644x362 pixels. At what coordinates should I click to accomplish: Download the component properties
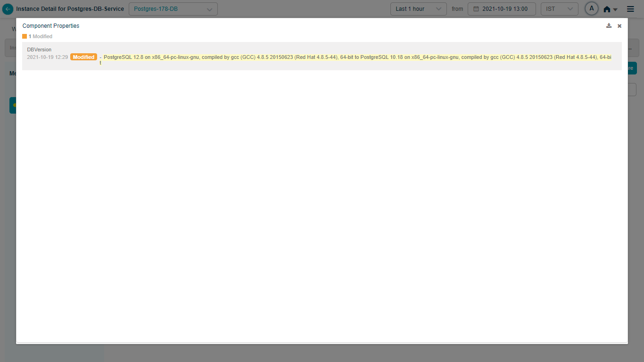point(609,26)
